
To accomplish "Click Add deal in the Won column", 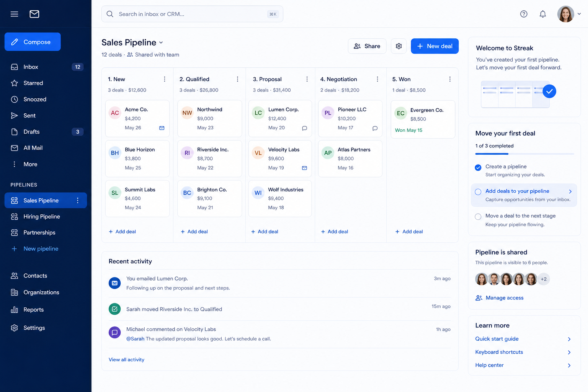I will (409, 232).
